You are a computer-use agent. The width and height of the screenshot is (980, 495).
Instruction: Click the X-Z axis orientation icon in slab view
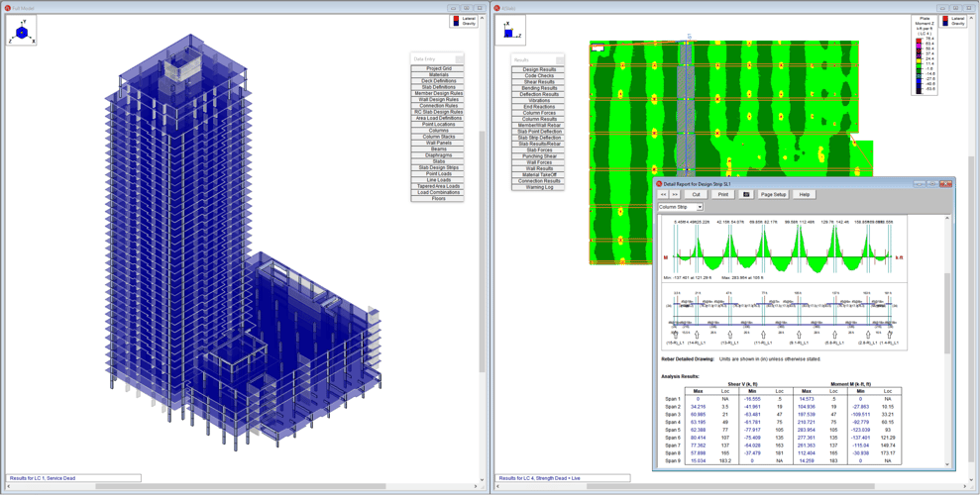click(x=510, y=31)
